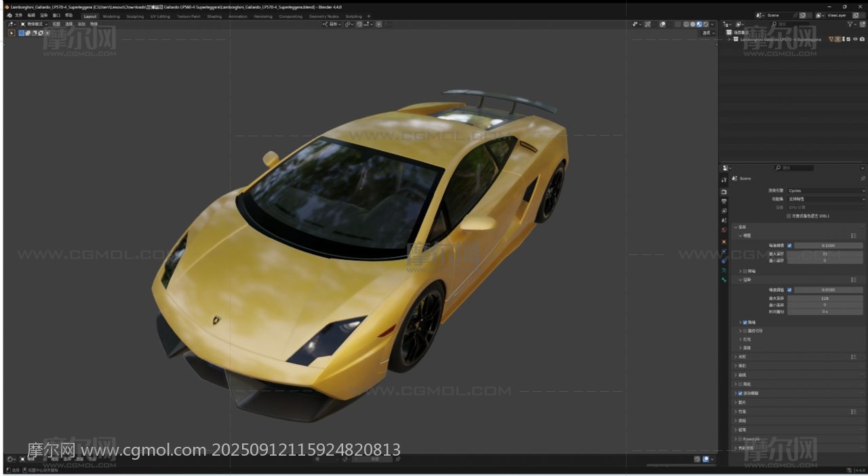Toggle render noise threshold checkbox
The height and width of the screenshot is (476, 868).
tap(789, 290)
